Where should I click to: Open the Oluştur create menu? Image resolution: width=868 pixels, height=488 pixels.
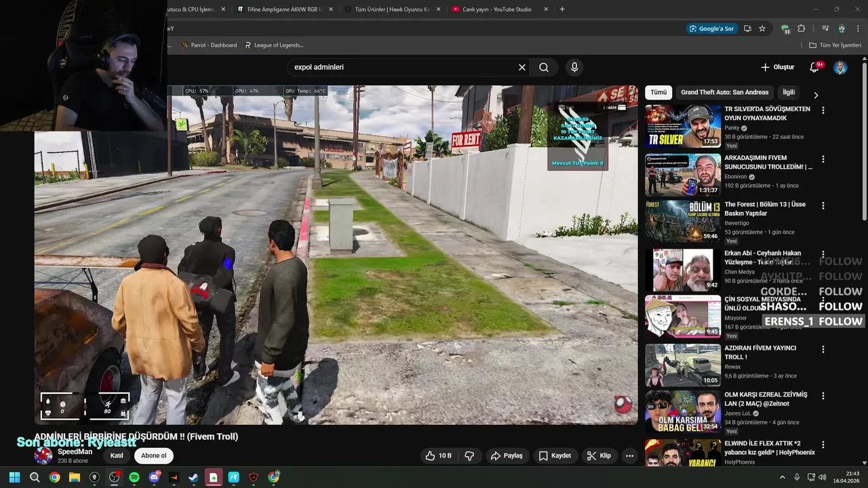[x=777, y=67]
